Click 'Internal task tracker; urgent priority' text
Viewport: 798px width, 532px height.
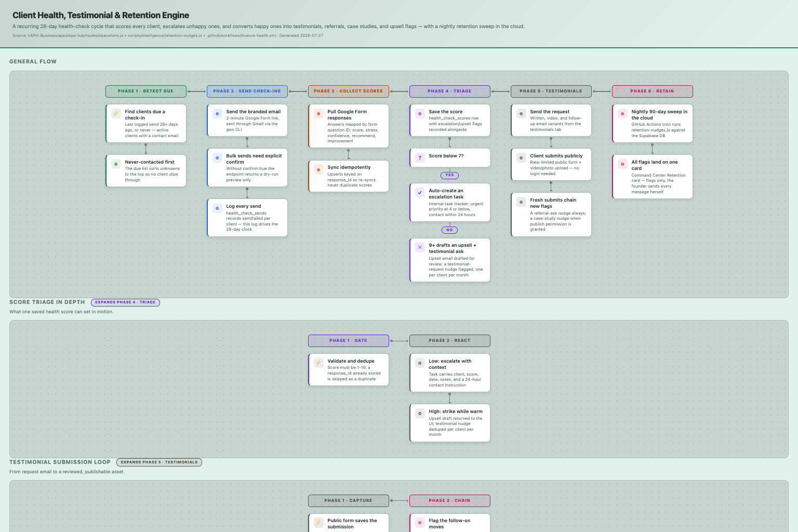(x=456, y=209)
